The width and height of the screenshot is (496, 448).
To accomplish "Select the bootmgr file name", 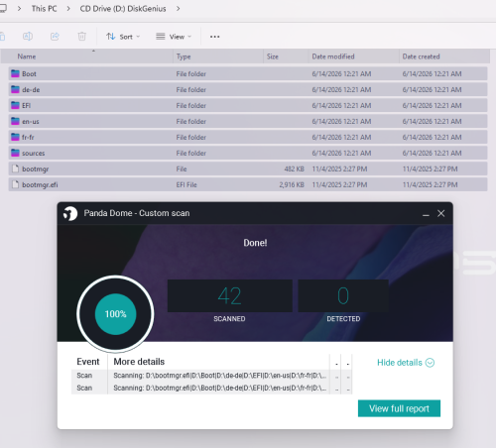I will 36,168.
